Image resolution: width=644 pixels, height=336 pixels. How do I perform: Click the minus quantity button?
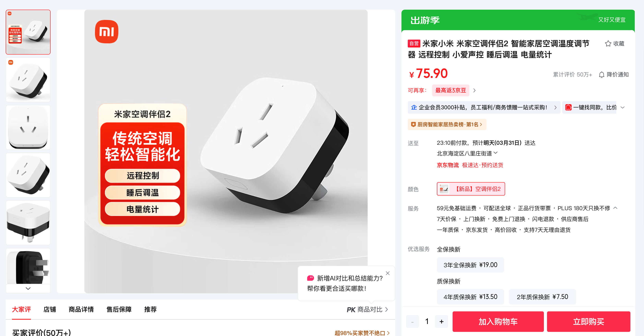pos(412,321)
